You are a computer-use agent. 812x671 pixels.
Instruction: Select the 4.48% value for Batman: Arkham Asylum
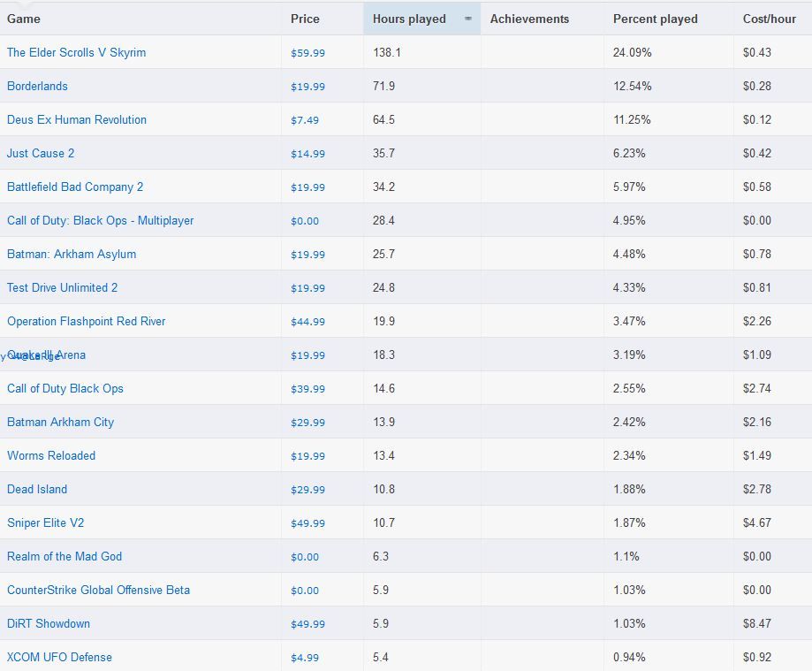pos(629,254)
